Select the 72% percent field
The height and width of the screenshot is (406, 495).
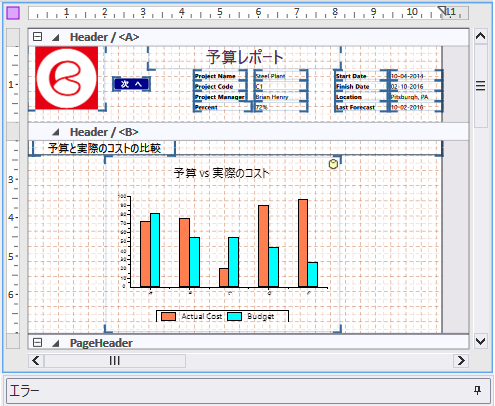(x=280, y=107)
